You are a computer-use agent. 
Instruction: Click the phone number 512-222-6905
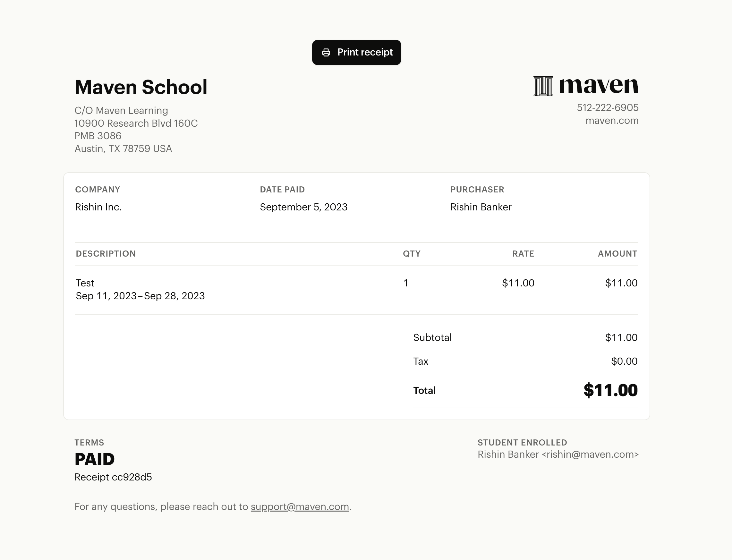pyautogui.click(x=608, y=107)
